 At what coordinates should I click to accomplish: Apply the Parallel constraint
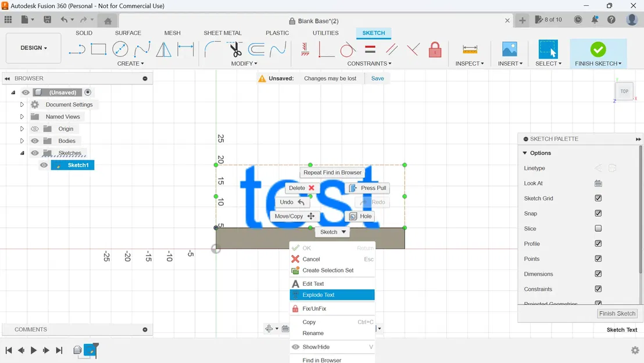392,50
